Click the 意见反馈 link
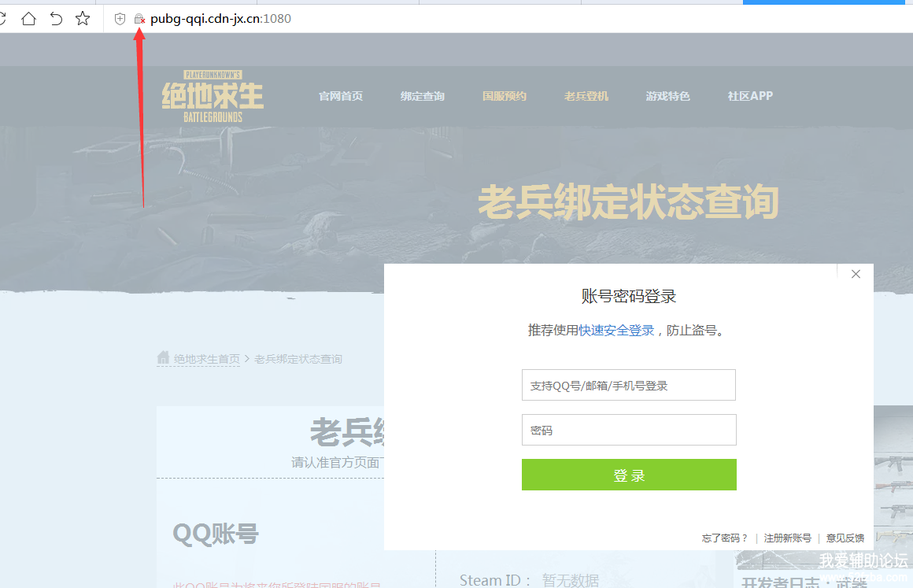 [x=845, y=538]
